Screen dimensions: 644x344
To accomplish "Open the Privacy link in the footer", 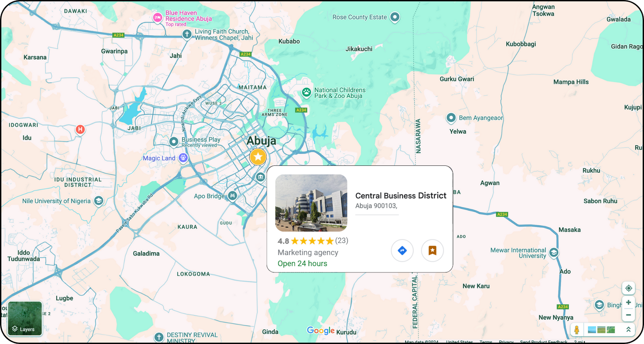I will 506,342.
